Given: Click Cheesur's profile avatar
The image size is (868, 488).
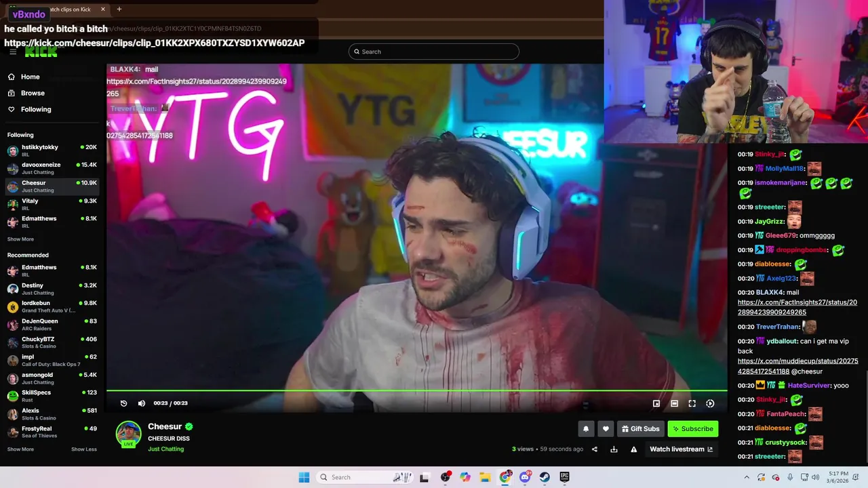Looking at the screenshot, I should tap(128, 434).
